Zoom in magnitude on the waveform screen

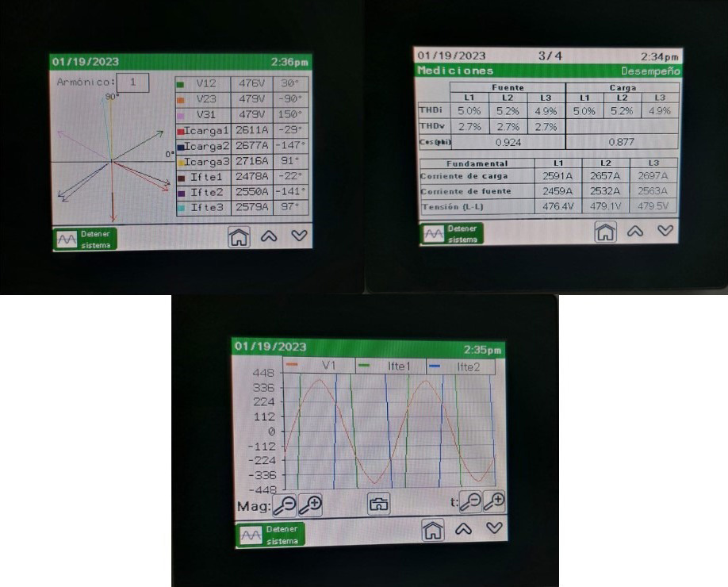[x=309, y=505]
